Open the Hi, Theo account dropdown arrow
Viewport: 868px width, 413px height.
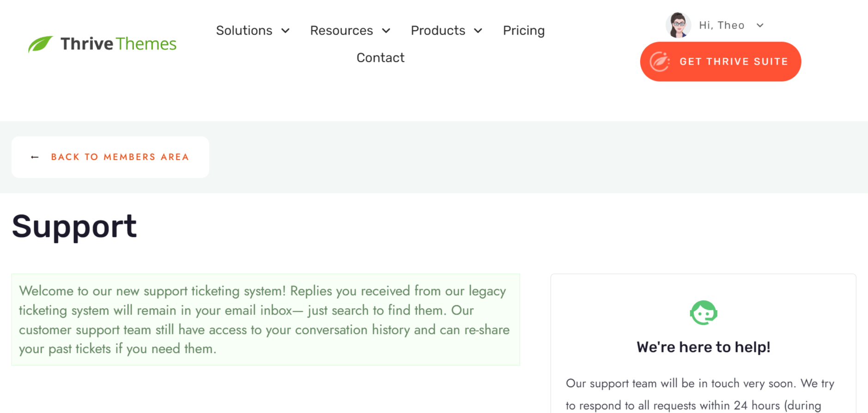[x=760, y=25]
